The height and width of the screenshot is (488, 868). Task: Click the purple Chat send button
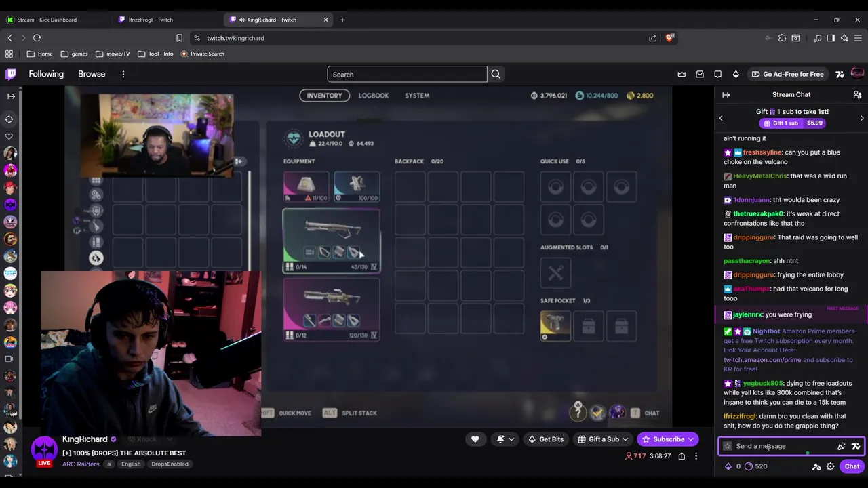(x=852, y=466)
